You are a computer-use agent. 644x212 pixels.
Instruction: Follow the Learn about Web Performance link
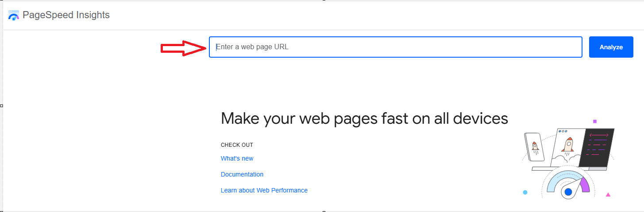click(x=264, y=190)
